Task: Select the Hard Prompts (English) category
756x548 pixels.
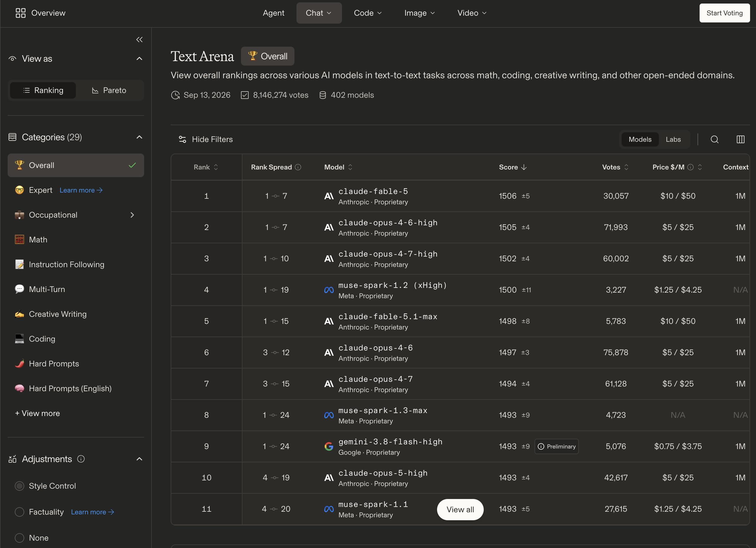Action: (x=76, y=388)
